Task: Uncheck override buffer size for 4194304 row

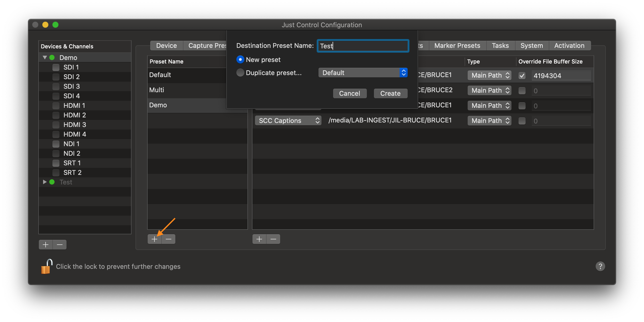Action: pos(522,76)
